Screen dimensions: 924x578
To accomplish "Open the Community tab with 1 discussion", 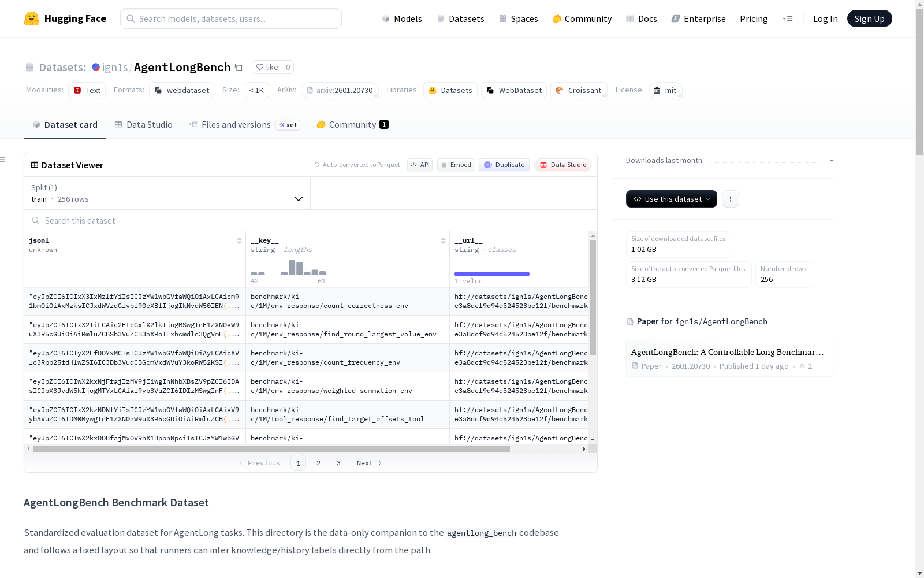I will coord(353,125).
